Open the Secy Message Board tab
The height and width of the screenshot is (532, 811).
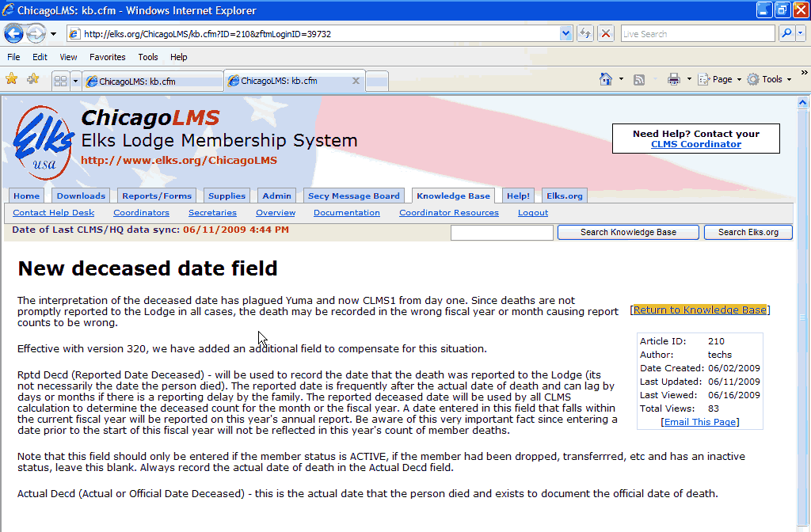[x=353, y=196]
